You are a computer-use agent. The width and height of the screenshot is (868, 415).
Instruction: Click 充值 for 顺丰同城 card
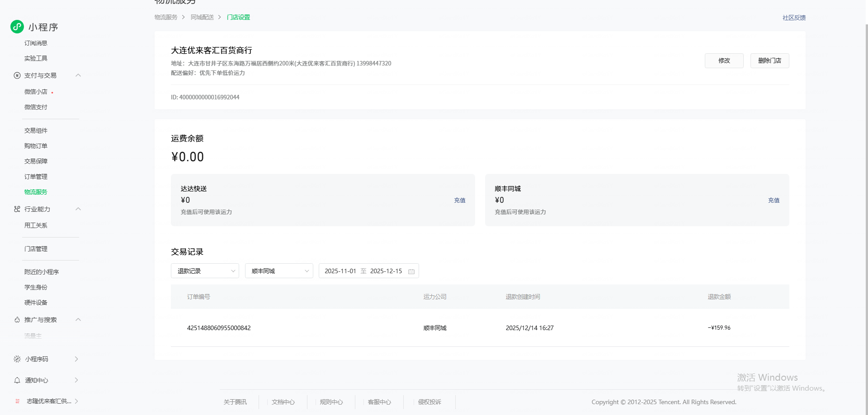[774, 201]
